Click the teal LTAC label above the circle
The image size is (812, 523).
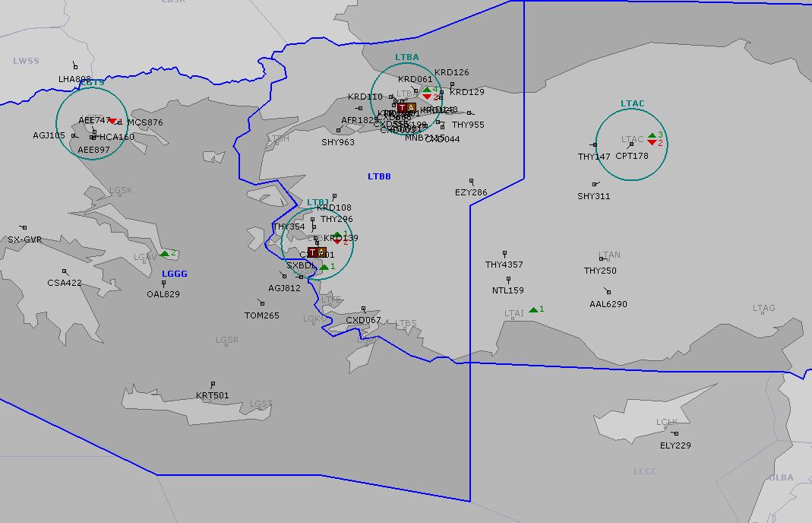coord(632,103)
